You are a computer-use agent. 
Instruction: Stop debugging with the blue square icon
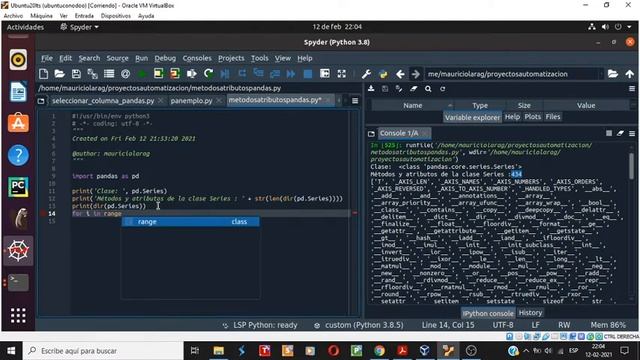pos(308,74)
